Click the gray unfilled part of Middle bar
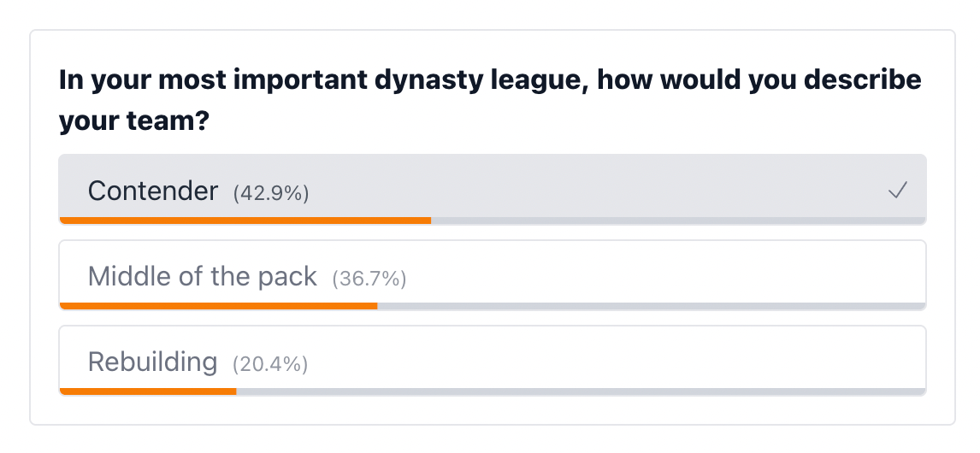This screenshot has width=980, height=453. [652, 306]
